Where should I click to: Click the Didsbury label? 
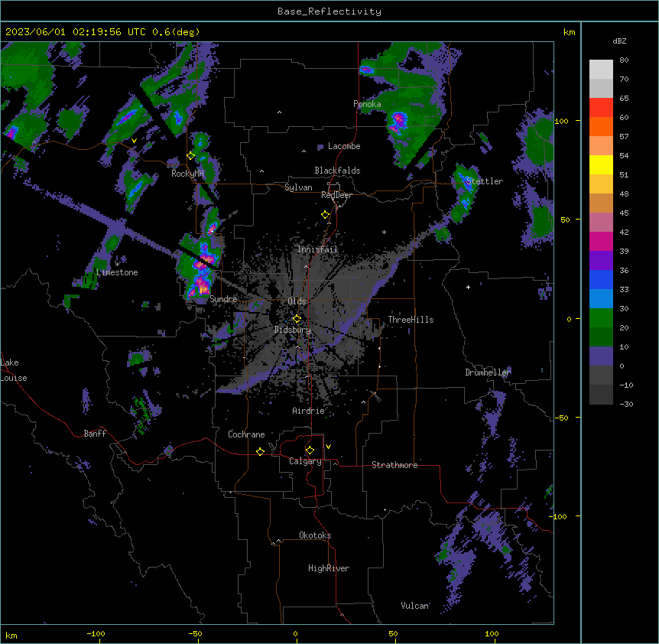[293, 330]
